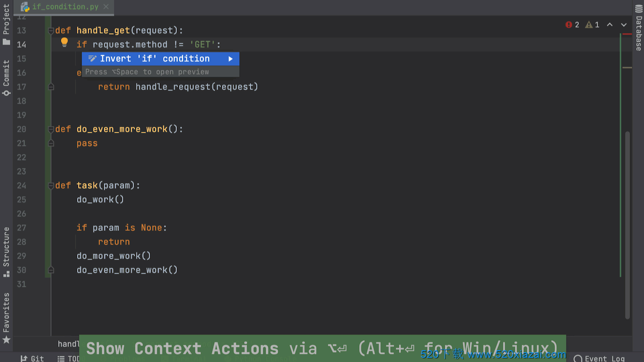The width and height of the screenshot is (644, 362).
Task: Click fold end marker on line 30
Action: point(51,270)
